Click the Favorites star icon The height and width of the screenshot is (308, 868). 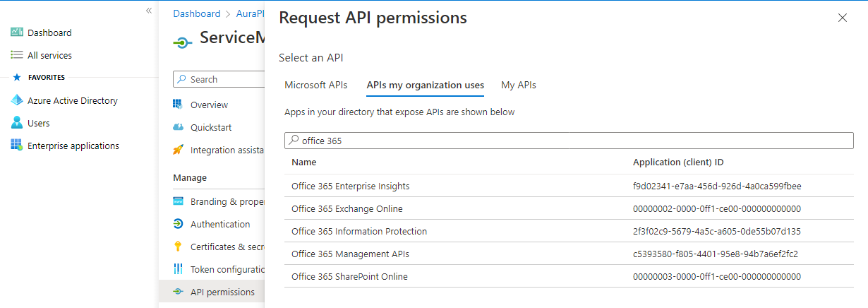pyautogui.click(x=17, y=78)
